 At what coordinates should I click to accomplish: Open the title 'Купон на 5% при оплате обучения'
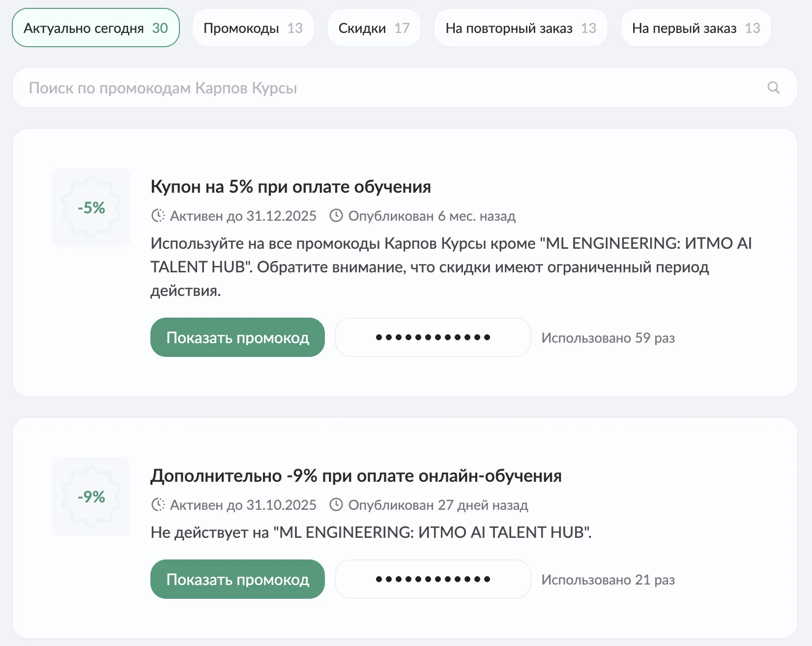[290, 186]
